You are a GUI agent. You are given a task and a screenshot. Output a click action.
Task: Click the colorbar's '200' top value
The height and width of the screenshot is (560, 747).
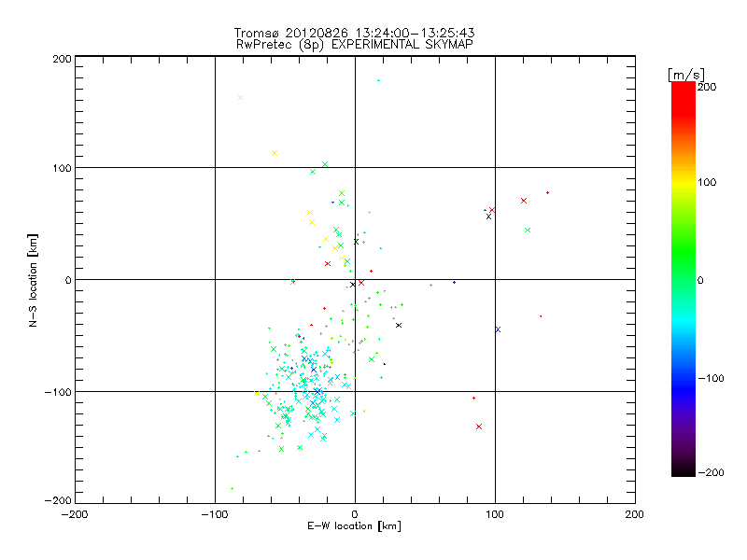(707, 87)
